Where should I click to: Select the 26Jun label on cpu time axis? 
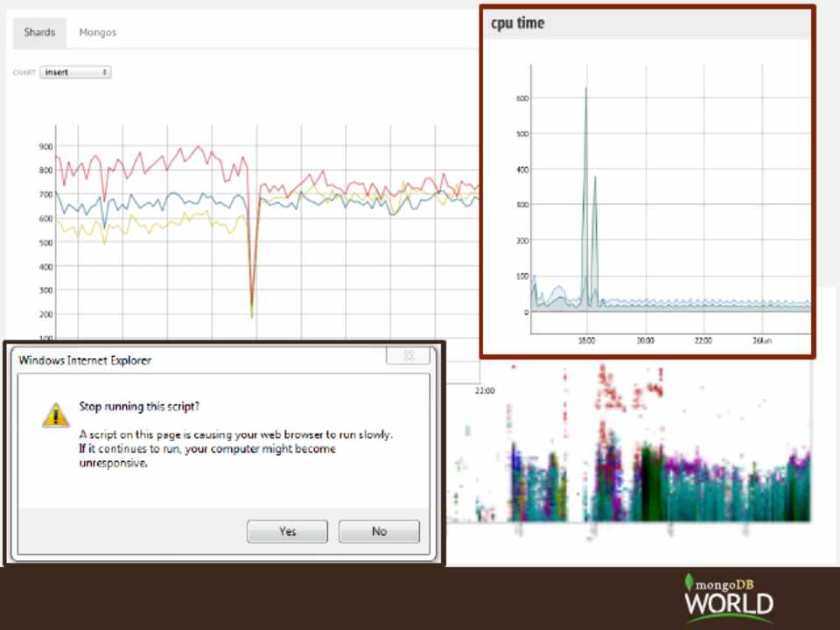point(761,340)
